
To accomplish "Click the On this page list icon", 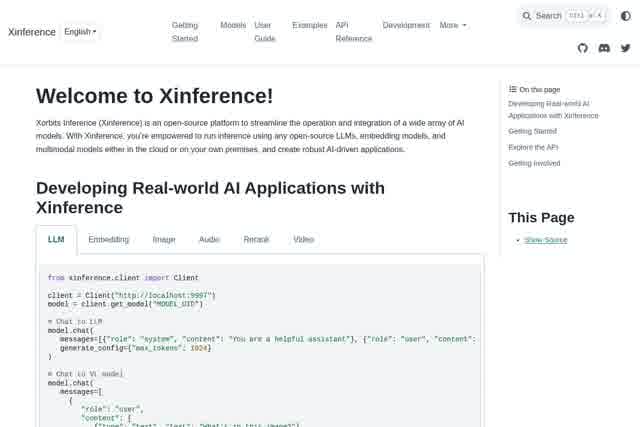I will click(513, 89).
